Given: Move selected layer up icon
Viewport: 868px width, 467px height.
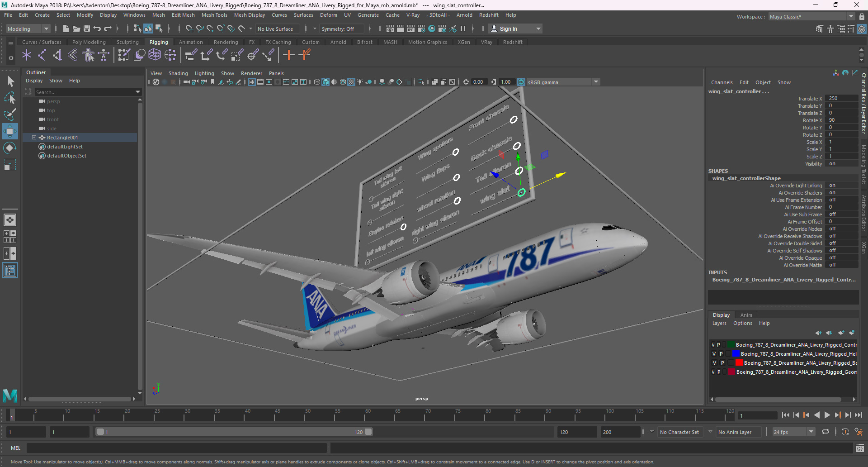Looking at the screenshot, I should (818, 333).
